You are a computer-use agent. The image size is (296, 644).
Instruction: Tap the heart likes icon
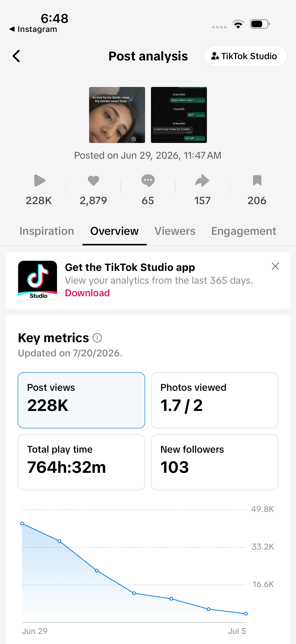coord(94,181)
